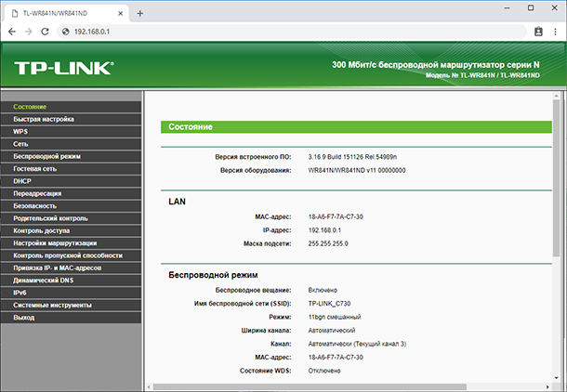This screenshot has width=567, height=392.
Task: Click Выход to log out
Action: pos(72,318)
